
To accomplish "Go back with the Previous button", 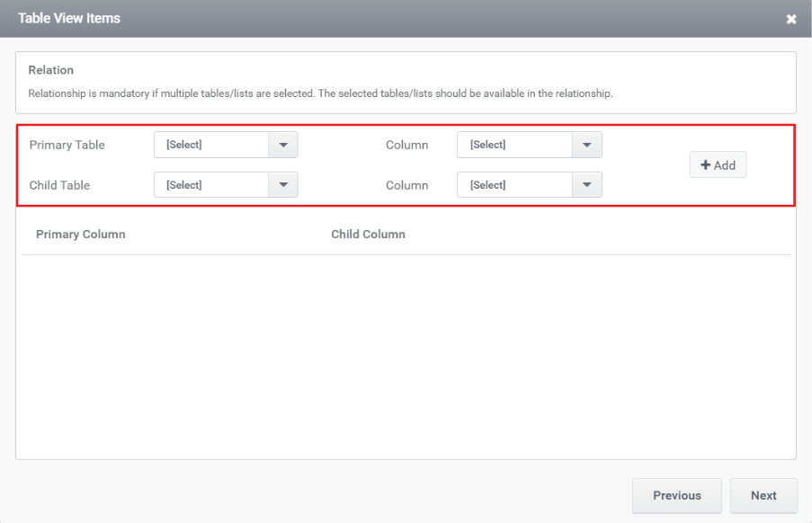I will (677, 495).
